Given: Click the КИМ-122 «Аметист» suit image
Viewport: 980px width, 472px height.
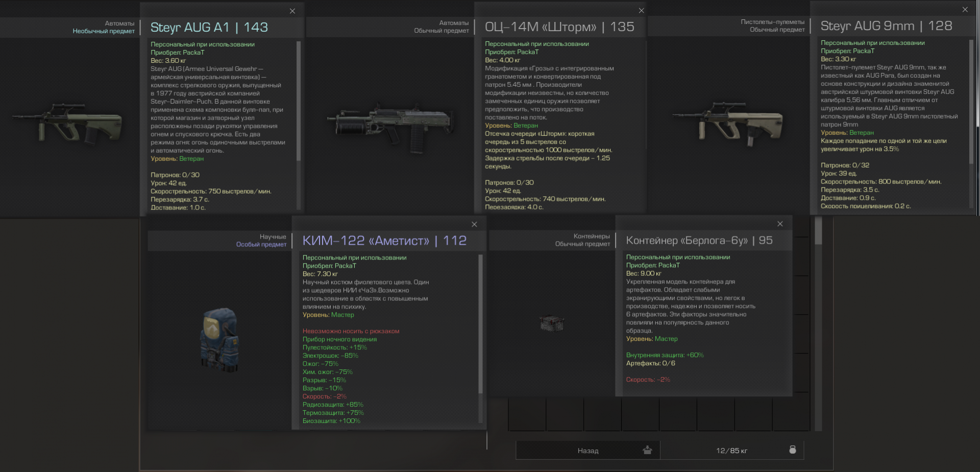Looking at the screenshot, I should point(220,339).
